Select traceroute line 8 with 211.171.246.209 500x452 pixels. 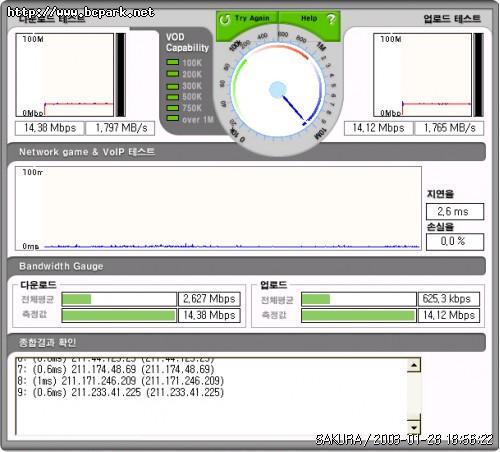pyautogui.click(x=121, y=381)
